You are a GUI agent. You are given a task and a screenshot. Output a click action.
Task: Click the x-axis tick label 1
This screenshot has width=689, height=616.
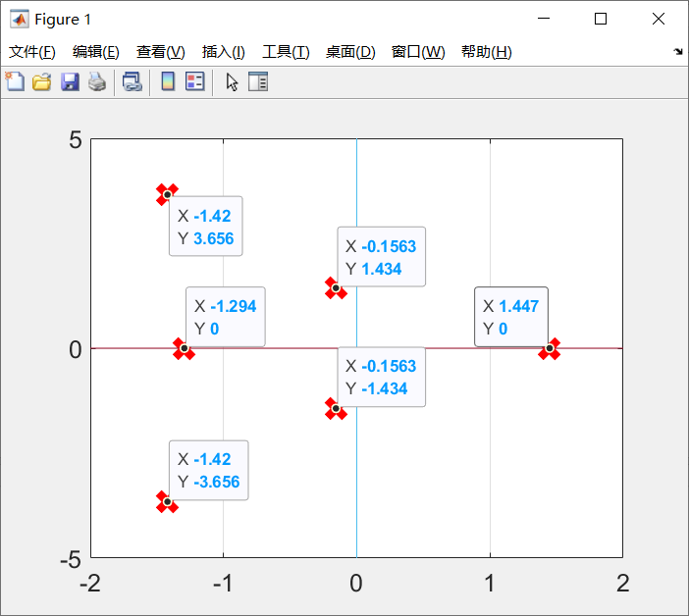[x=490, y=584]
